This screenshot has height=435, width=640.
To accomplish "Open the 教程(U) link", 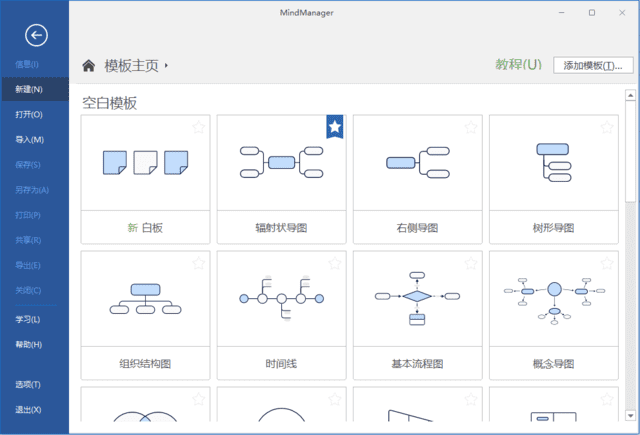I will pos(518,65).
